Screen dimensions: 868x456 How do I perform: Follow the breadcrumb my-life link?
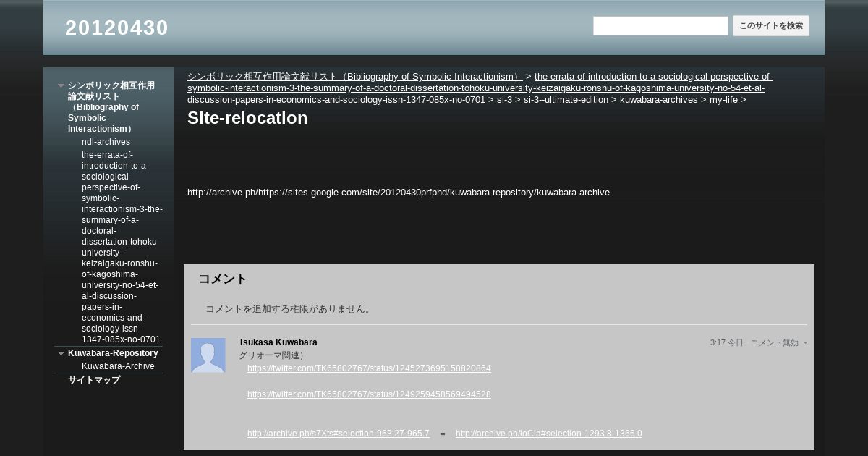[x=723, y=100]
